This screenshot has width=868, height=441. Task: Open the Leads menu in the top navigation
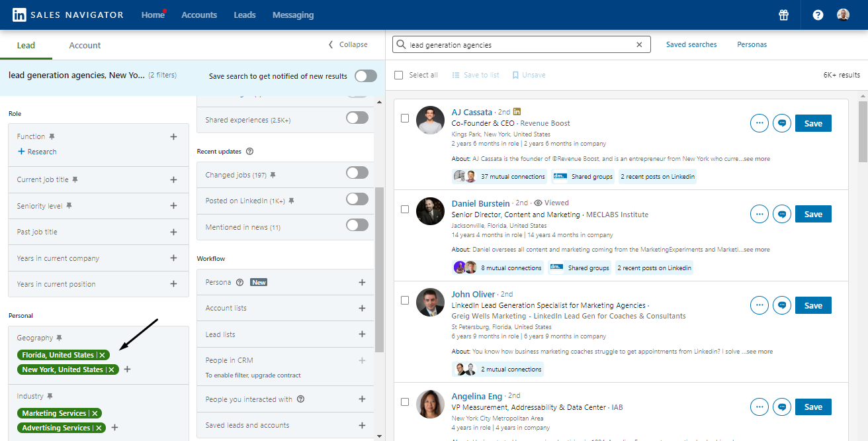coord(244,15)
